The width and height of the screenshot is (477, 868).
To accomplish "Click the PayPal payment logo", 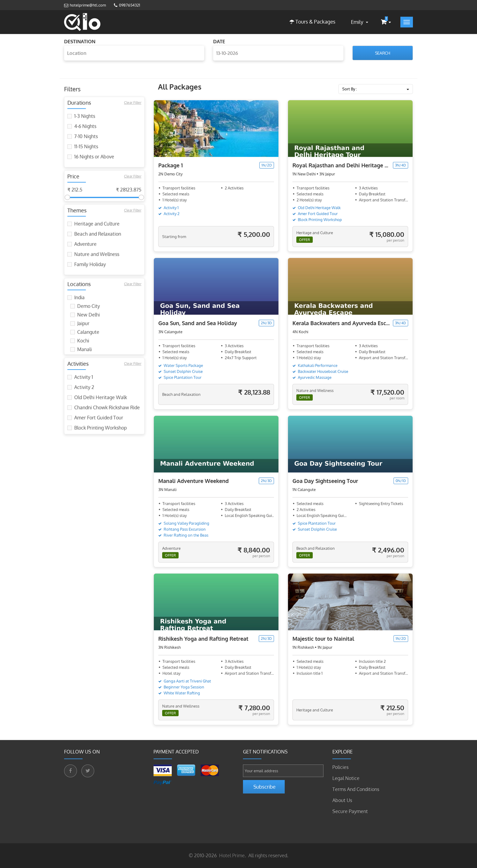I will click(x=162, y=782).
